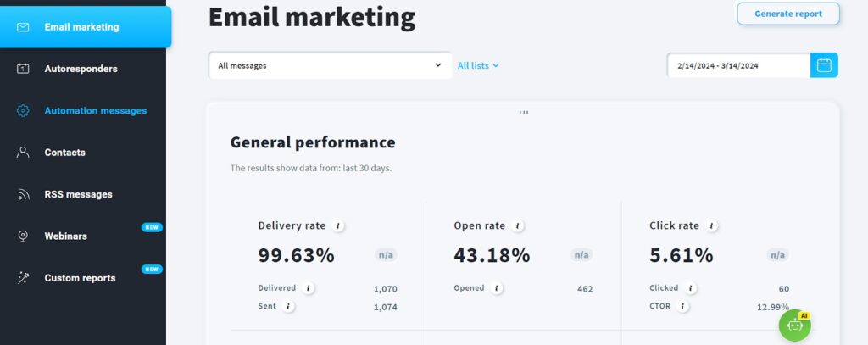Open Autoresponders in the sidebar
This screenshot has height=345, width=868.
pos(81,69)
